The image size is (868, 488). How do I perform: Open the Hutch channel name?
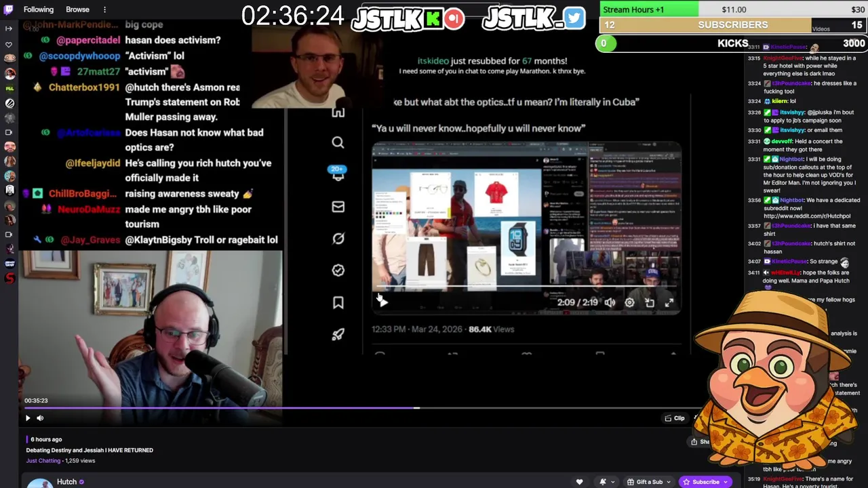[x=66, y=482]
